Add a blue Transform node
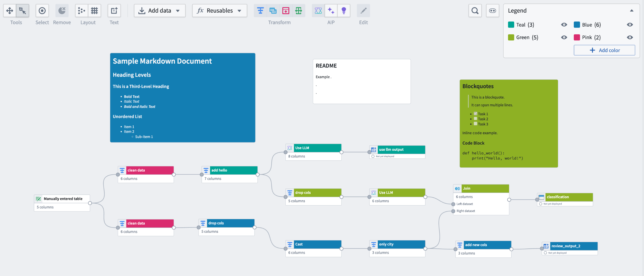The image size is (644, 276). 260,11
